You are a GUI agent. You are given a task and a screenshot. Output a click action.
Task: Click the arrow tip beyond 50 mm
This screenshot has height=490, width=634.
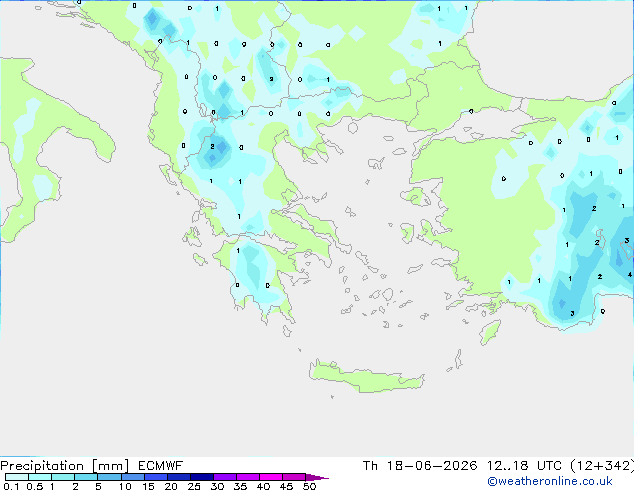(x=317, y=477)
